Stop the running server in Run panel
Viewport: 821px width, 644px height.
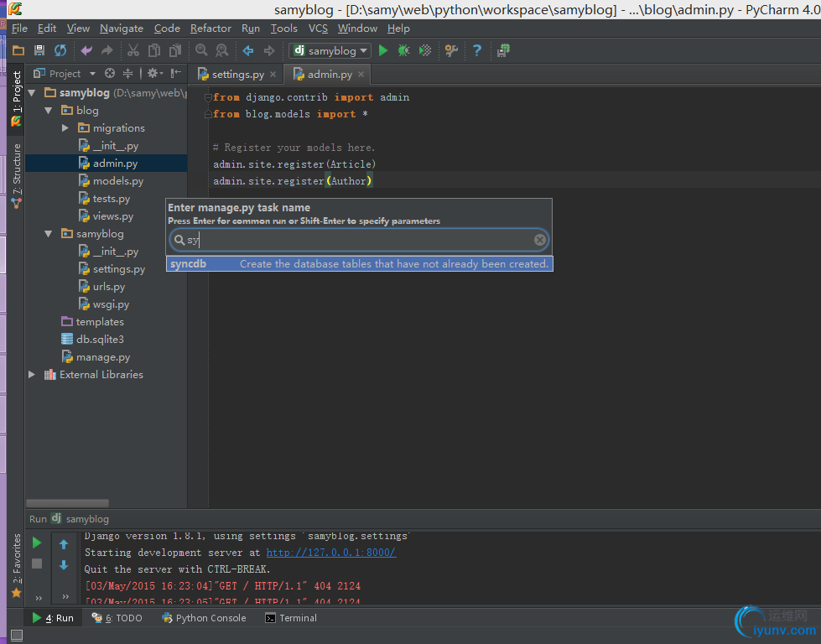tap(37, 563)
